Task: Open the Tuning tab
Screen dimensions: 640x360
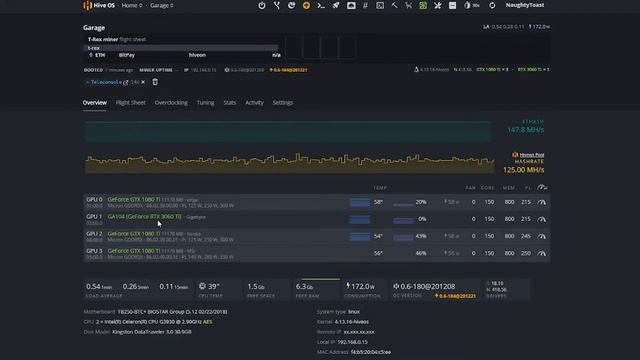Action: [x=205, y=102]
